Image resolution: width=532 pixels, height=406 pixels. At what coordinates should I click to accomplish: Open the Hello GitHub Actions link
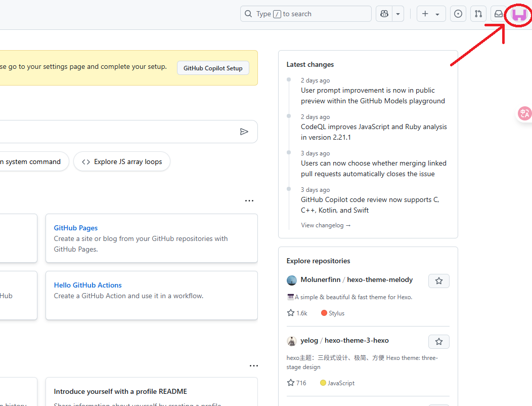tap(87, 285)
